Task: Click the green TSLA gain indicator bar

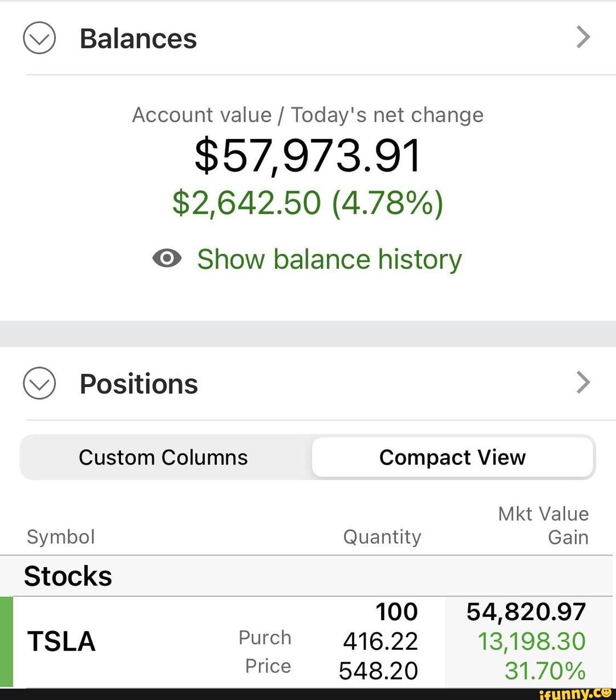Action: tap(6, 641)
